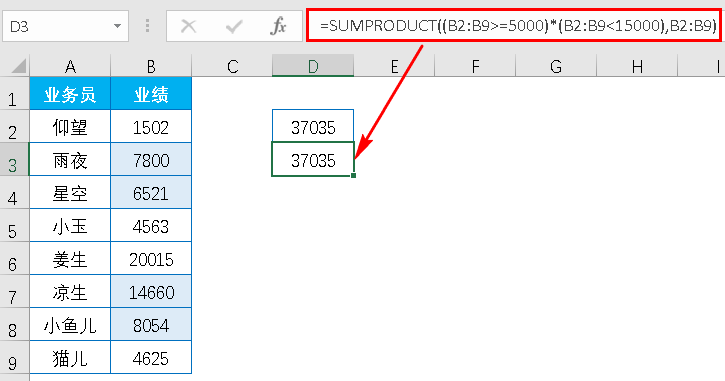Select row 2 header
The width and height of the screenshot is (725, 381).
click(14, 126)
